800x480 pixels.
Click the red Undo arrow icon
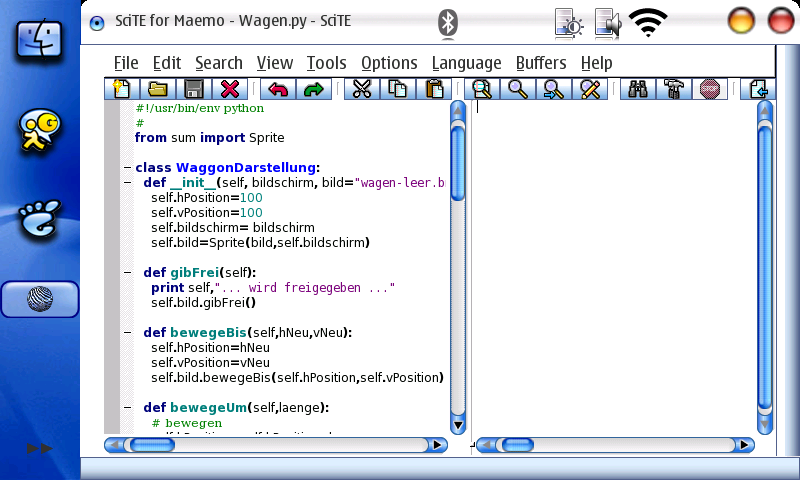[277, 89]
